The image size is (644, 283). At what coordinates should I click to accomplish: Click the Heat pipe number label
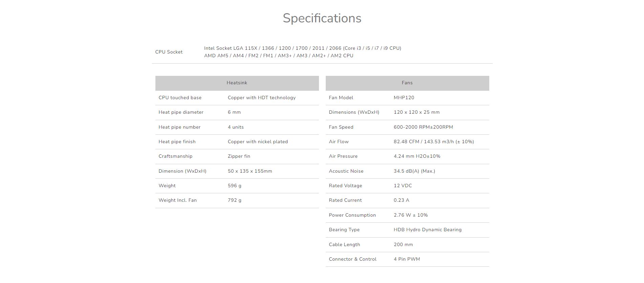tap(179, 127)
